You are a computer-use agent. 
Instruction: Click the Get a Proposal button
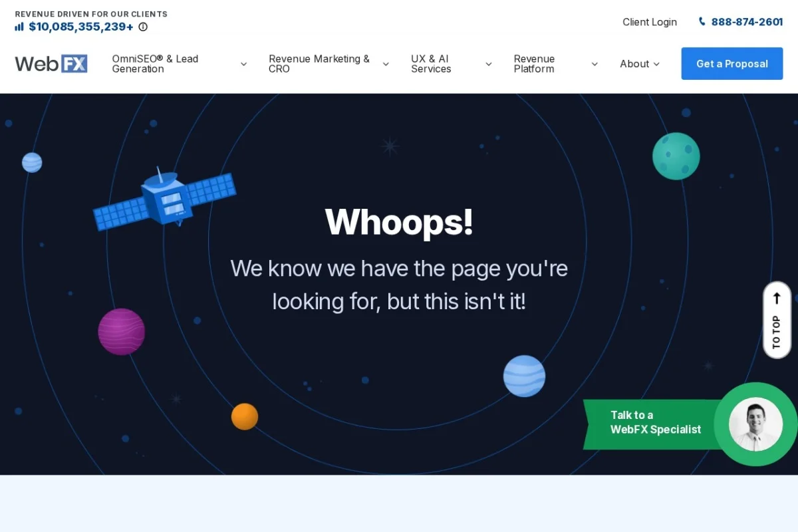coord(732,64)
